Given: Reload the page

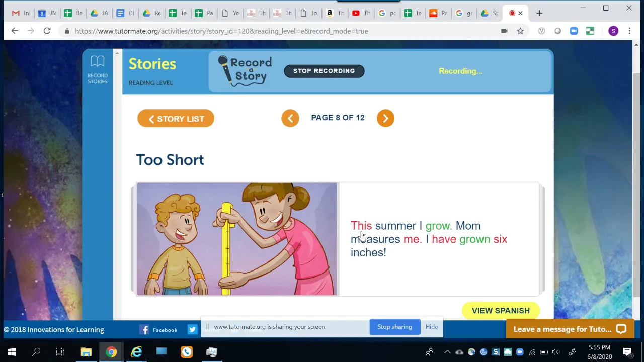Looking at the screenshot, I should pos(47,31).
